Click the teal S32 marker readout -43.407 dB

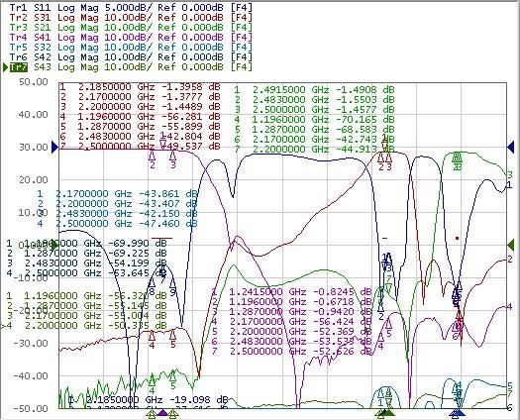168,204
